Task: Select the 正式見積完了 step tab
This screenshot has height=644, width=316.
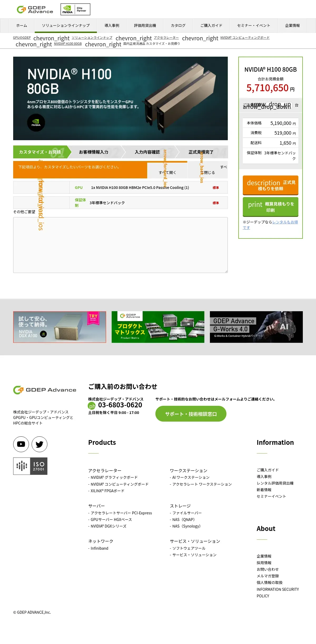Action: [201, 152]
